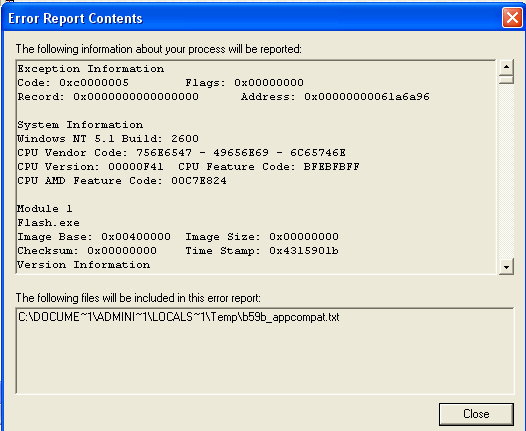Click the Address 0x0000000061a6a96 value
The height and width of the screenshot is (431, 526).
tap(367, 97)
